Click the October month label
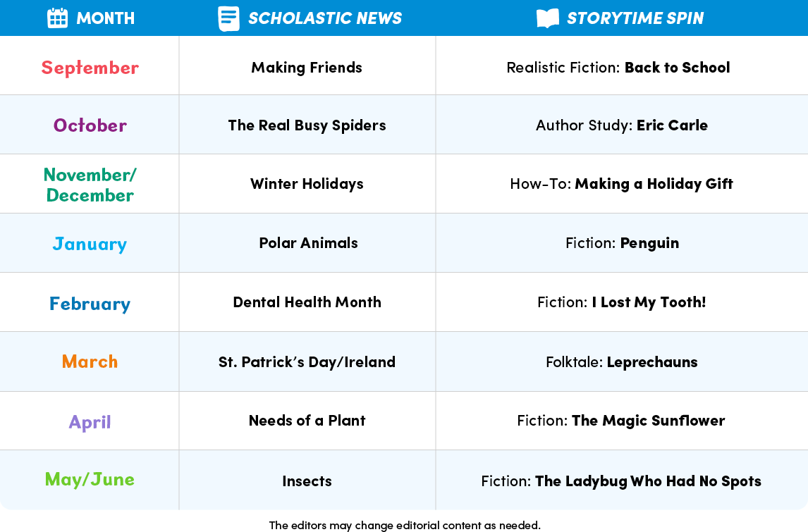 pos(90,125)
